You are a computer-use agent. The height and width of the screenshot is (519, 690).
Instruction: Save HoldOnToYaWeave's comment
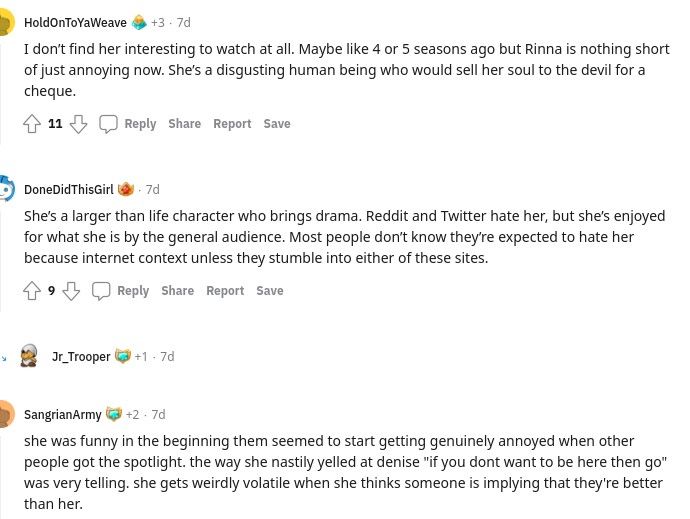pyautogui.click(x=277, y=124)
